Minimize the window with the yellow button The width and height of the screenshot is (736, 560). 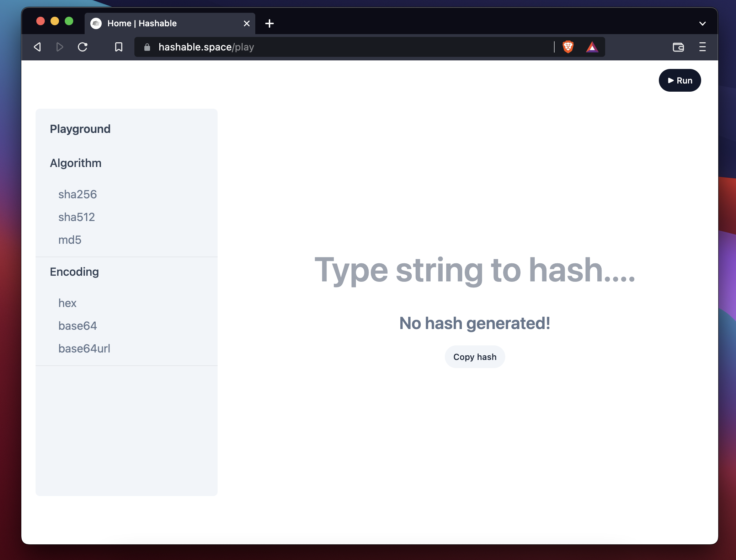pos(55,21)
